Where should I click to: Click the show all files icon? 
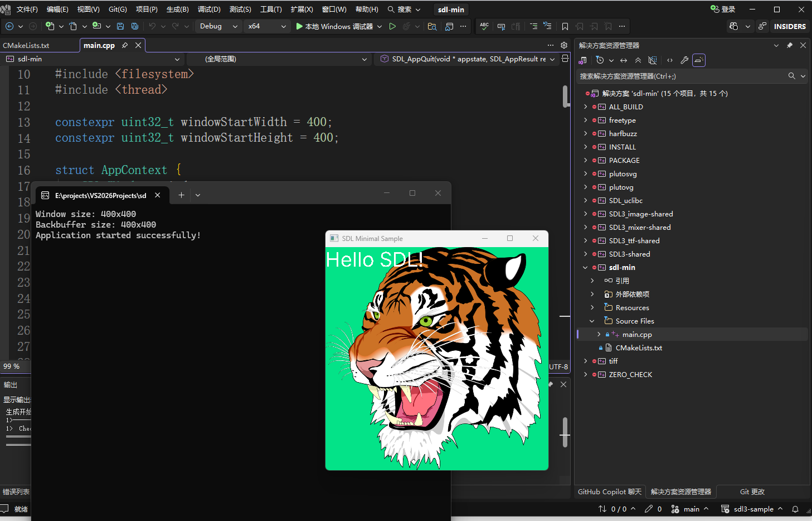[653, 60]
